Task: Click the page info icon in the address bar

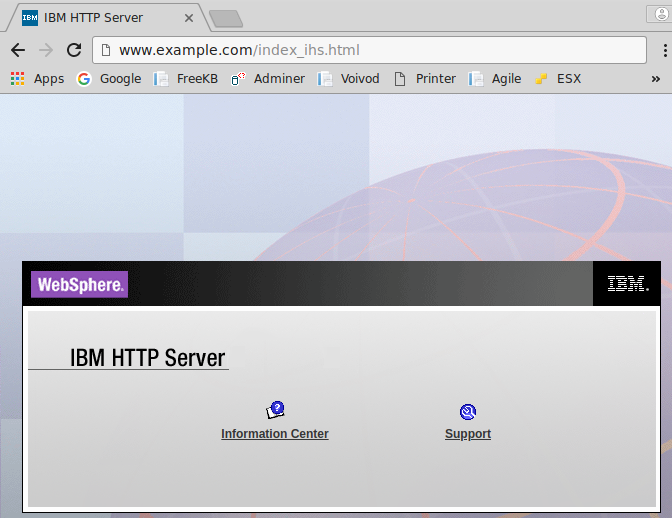Action: [106, 50]
